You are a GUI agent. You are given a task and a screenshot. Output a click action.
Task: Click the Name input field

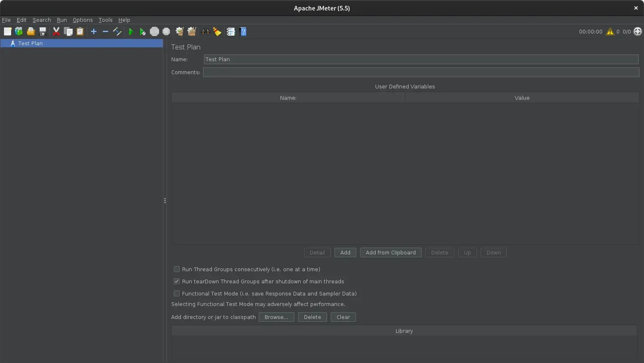click(421, 59)
